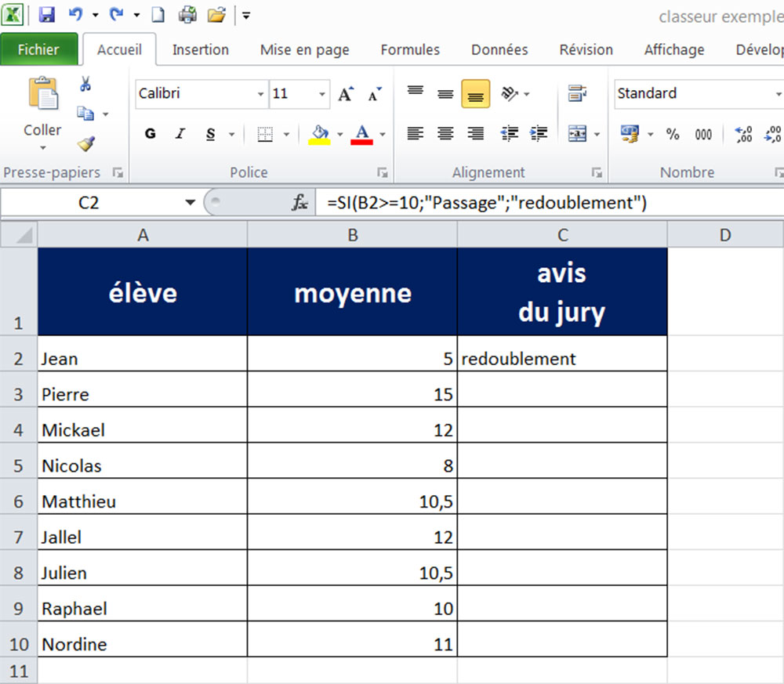Decrease font size with the small A icon
The height and width of the screenshot is (684, 784).
(375, 94)
